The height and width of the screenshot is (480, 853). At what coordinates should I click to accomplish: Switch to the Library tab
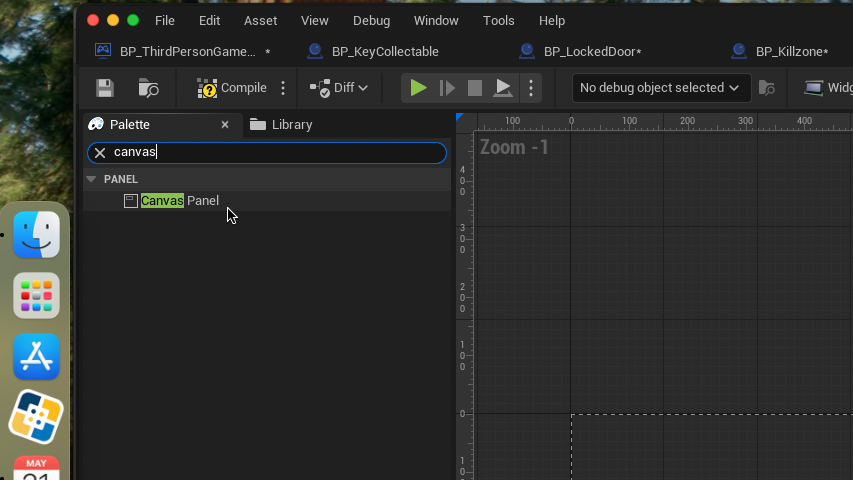click(291, 125)
